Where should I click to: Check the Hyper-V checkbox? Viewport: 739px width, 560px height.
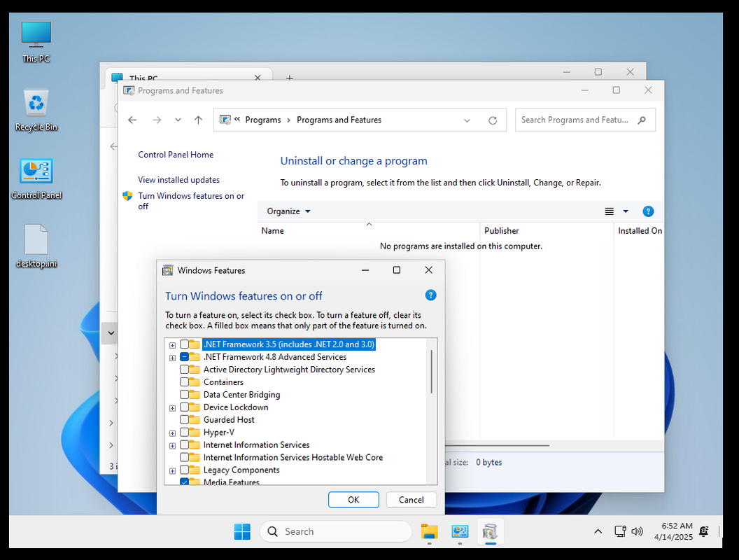click(184, 433)
